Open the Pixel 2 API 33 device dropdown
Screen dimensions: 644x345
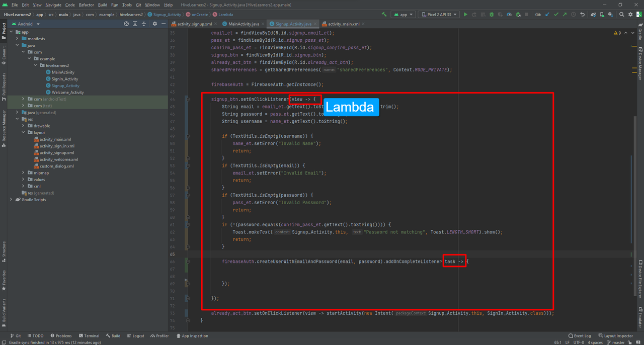(439, 15)
